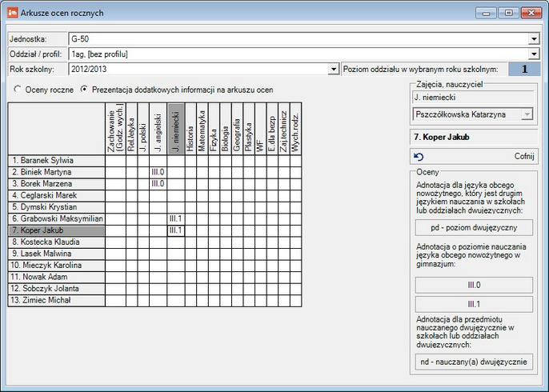This screenshot has height=392, width=549.
Task: Select the Zaj.technicz column header
Action: [283, 129]
